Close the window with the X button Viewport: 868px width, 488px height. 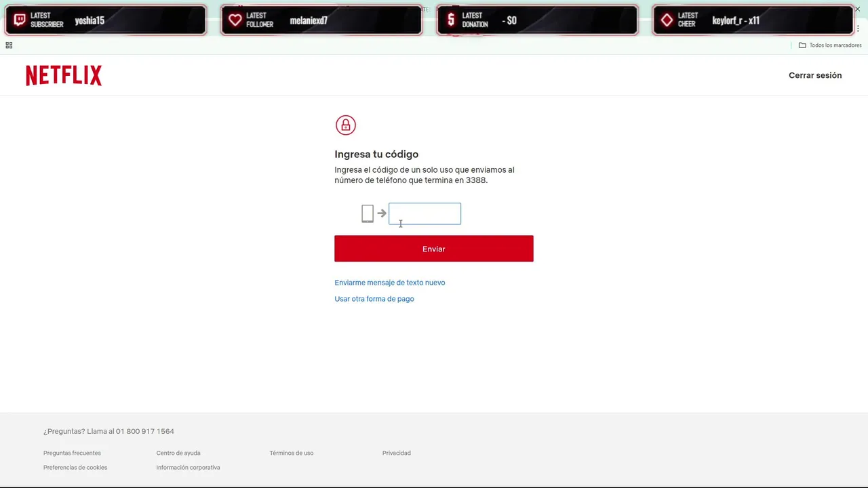[x=857, y=9]
